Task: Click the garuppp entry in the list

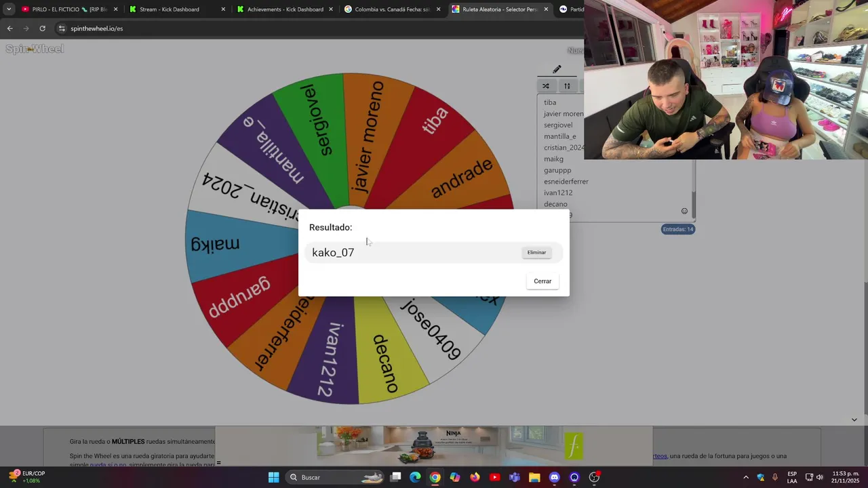Action: pyautogui.click(x=557, y=170)
